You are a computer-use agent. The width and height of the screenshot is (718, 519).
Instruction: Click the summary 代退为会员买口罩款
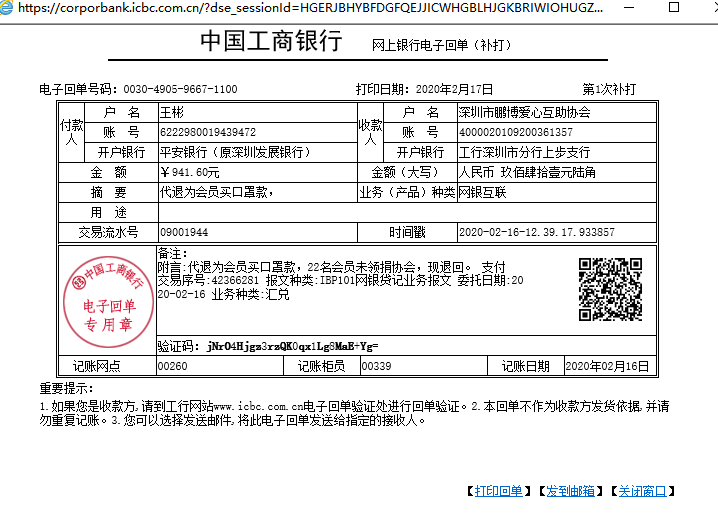[x=214, y=192]
